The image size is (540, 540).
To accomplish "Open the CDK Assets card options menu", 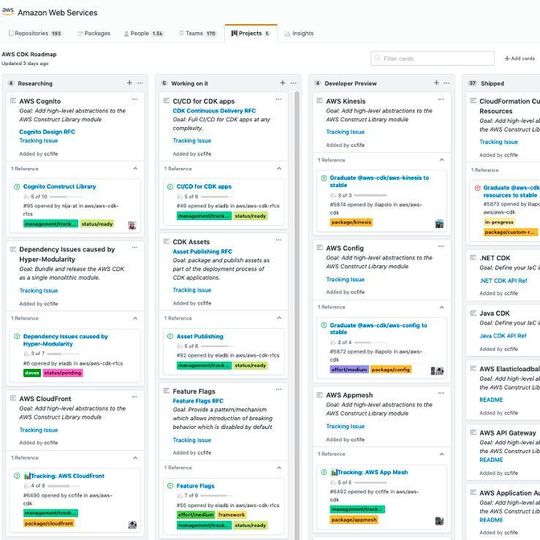I will (x=279, y=240).
